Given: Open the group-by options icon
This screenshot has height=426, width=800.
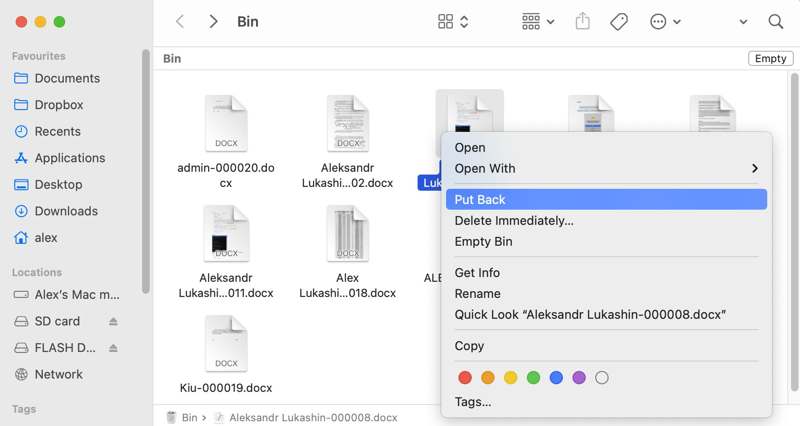Looking at the screenshot, I should [531, 21].
